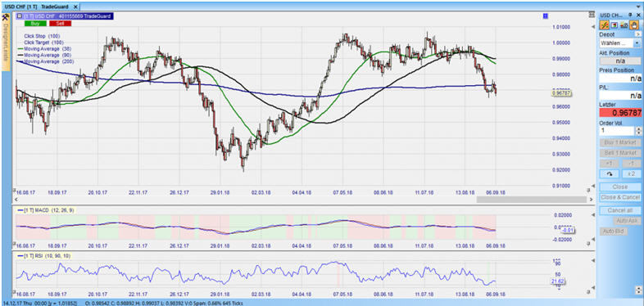
Task: Click the 0.96787 price label on axis
Action: click(562, 93)
